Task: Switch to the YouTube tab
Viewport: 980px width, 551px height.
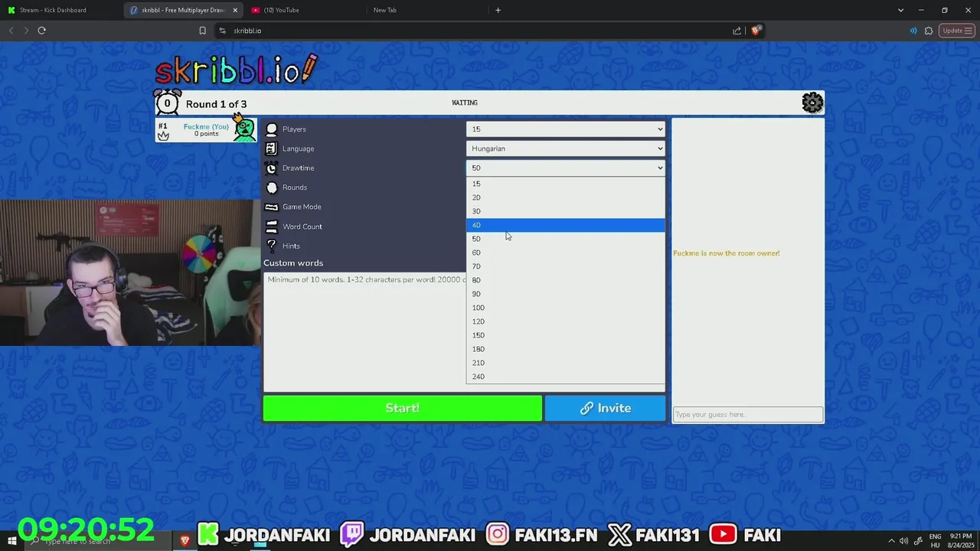Action: pyautogui.click(x=306, y=10)
